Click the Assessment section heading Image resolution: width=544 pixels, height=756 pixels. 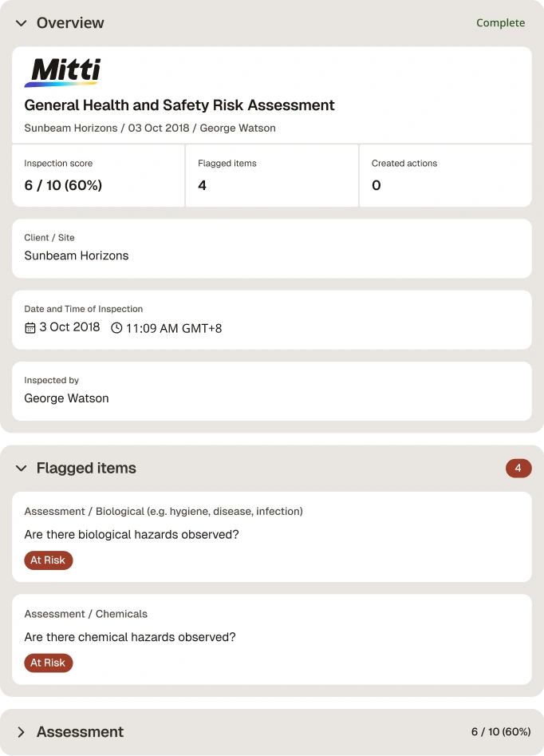click(80, 732)
